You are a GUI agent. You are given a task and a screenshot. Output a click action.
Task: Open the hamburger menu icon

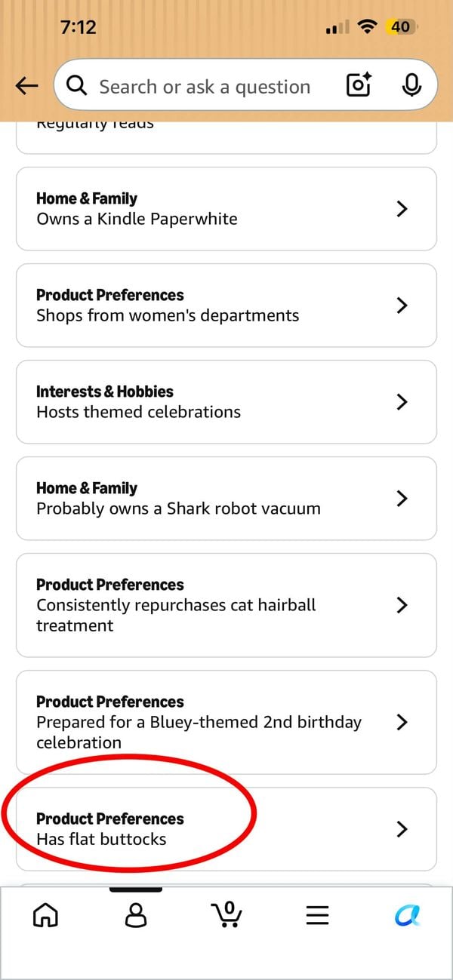(317, 915)
